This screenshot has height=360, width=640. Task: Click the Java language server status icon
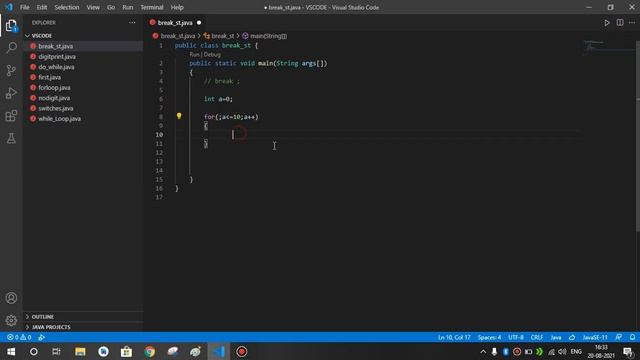572,338
